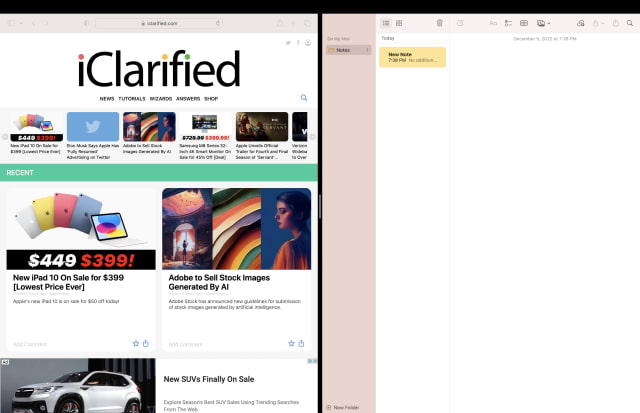The height and width of the screenshot is (413, 640).
Task: Open the New Note entry
Action: coord(413,57)
